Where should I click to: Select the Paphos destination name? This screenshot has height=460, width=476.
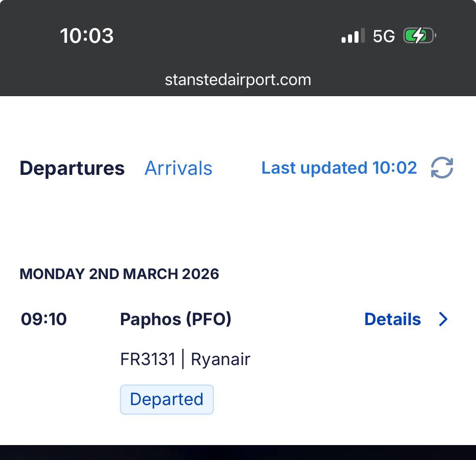pos(150,319)
